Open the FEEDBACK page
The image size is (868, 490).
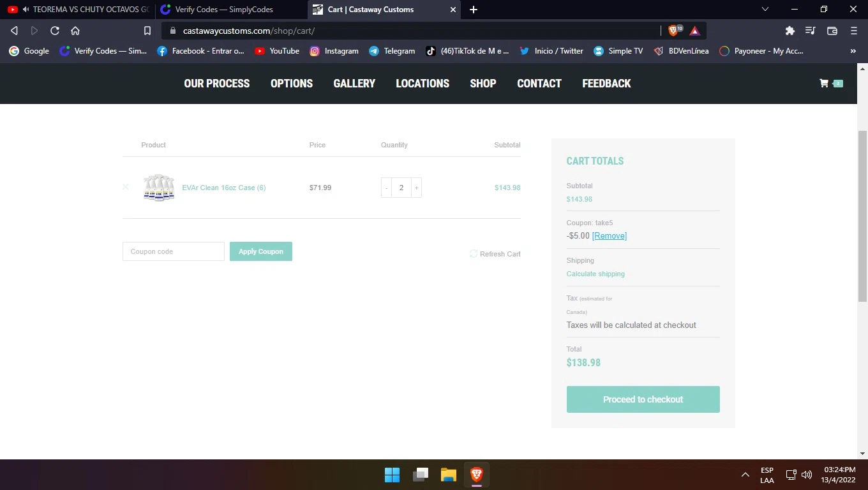tap(606, 84)
